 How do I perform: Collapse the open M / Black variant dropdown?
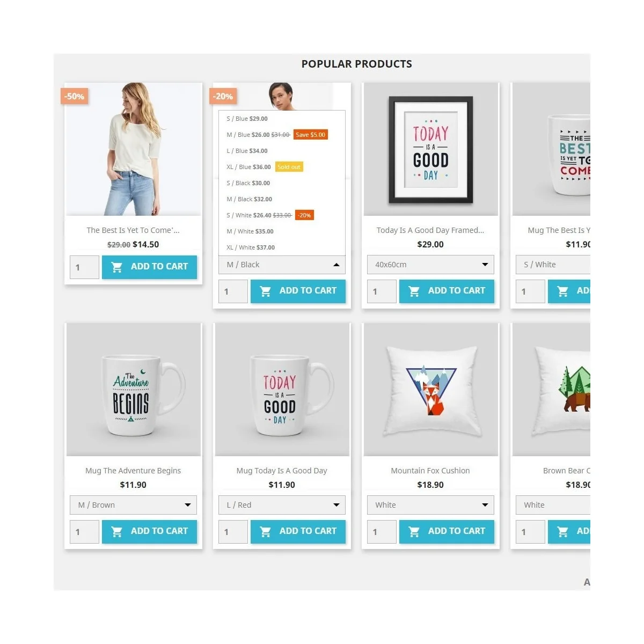(282, 265)
